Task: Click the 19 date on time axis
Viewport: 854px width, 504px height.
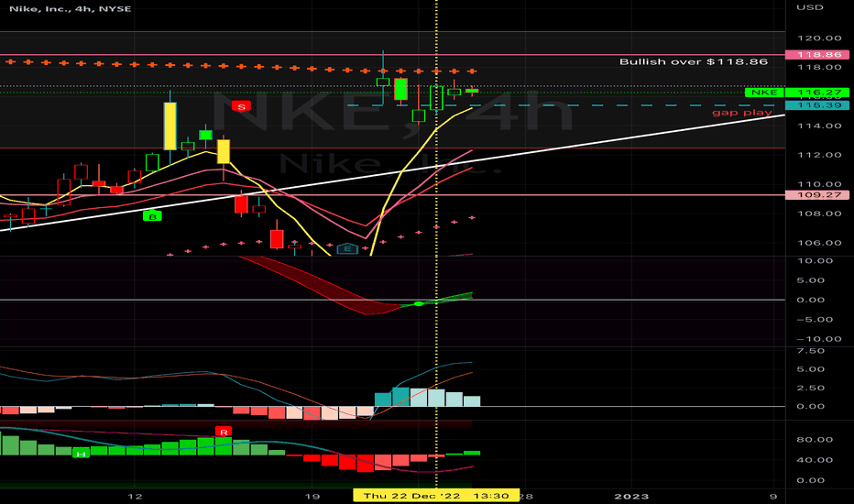Action: (x=312, y=497)
